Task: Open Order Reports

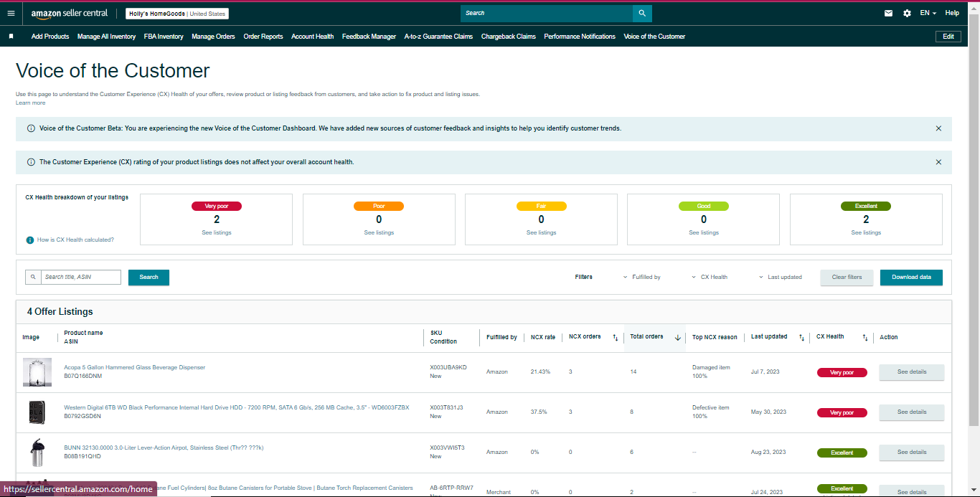Action: 263,37
